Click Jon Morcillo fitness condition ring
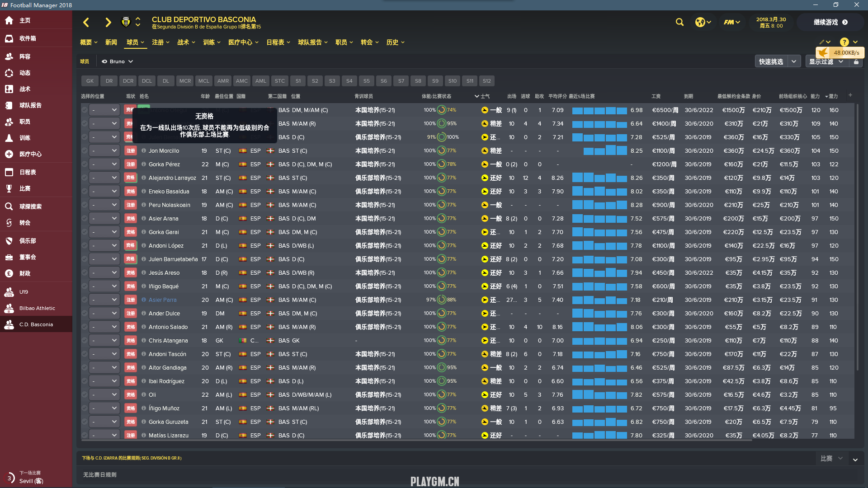868x488 pixels. pyautogui.click(x=442, y=150)
